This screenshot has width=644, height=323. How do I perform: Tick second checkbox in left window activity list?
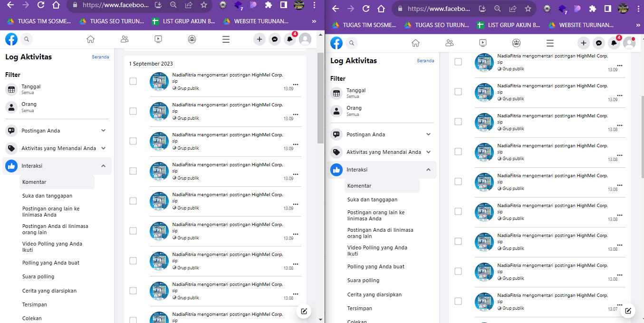(133, 111)
